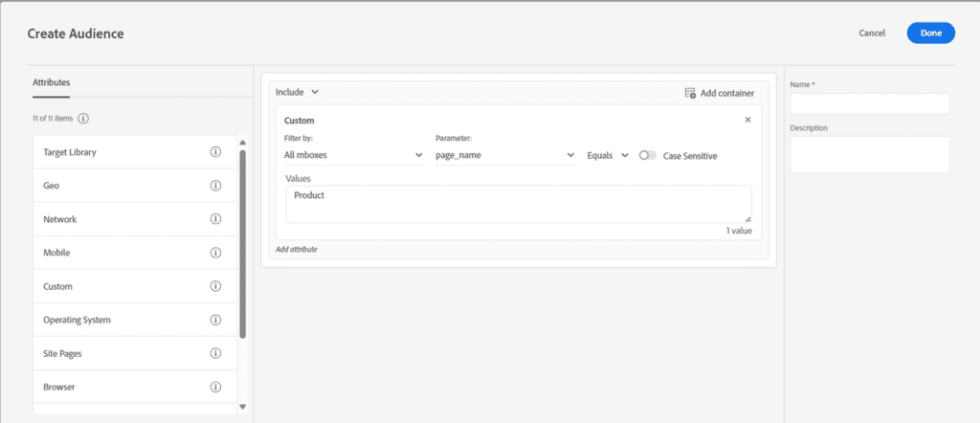Change the Equals operator dropdown
The height and width of the screenshot is (423, 980).
point(607,156)
